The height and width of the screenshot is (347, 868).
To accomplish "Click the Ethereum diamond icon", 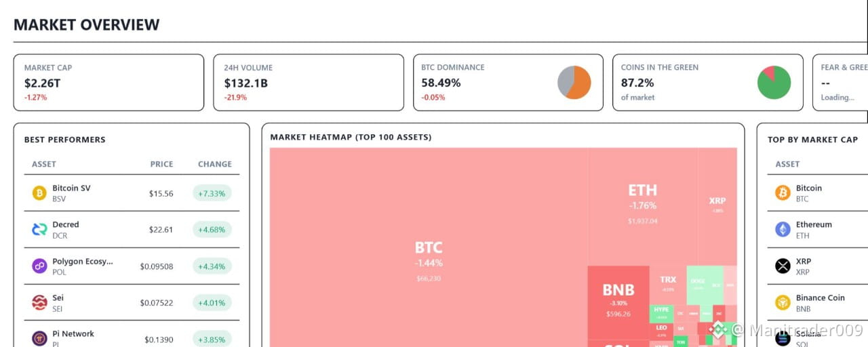I will pos(783,230).
